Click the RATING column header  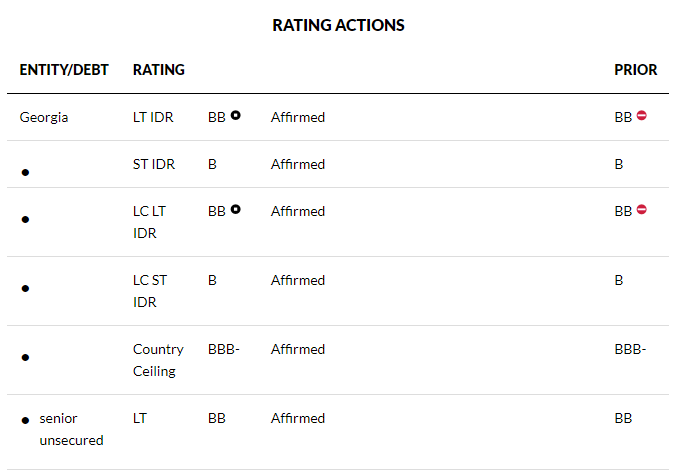pyautogui.click(x=159, y=70)
